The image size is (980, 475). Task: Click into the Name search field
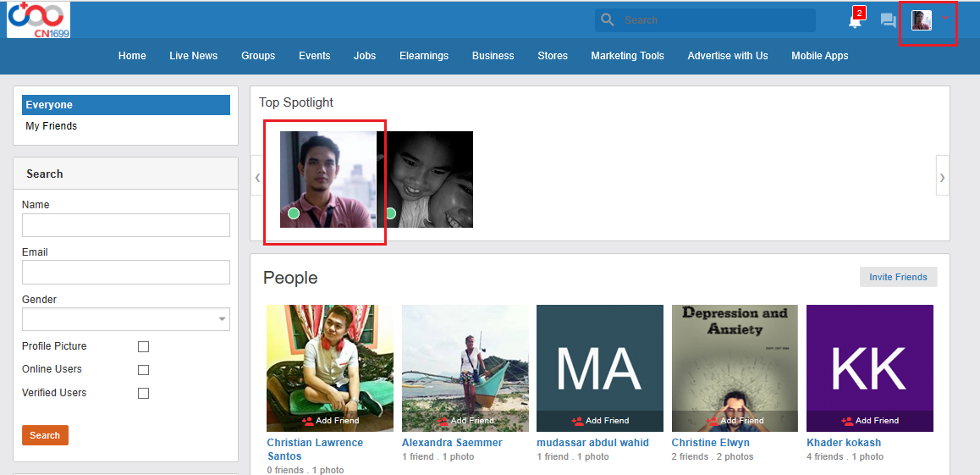click(x=126, y=225)
